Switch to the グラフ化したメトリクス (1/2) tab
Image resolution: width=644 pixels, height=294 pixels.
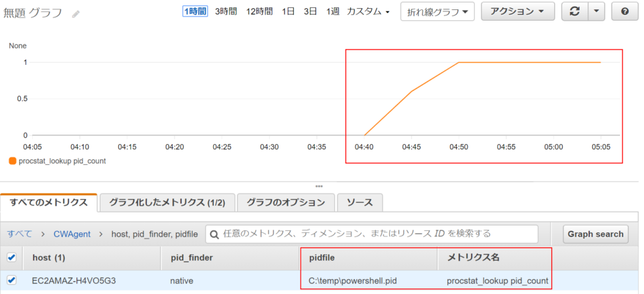point(167,202)
